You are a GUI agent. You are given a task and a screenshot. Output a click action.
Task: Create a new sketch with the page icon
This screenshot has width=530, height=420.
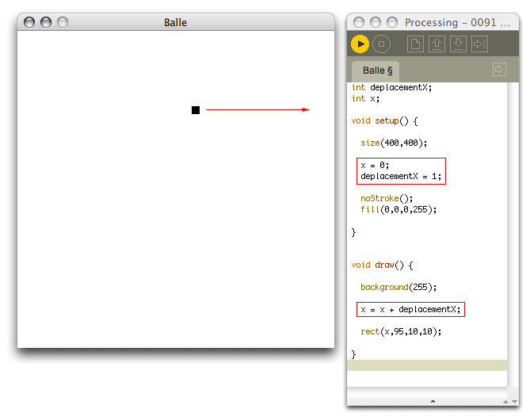click(x=415, y=44)
